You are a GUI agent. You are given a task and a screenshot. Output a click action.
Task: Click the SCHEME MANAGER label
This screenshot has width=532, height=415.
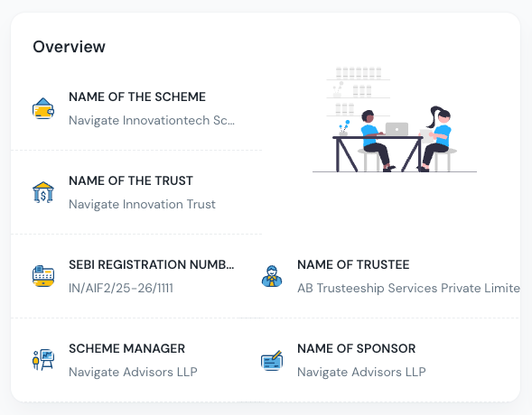126,348
